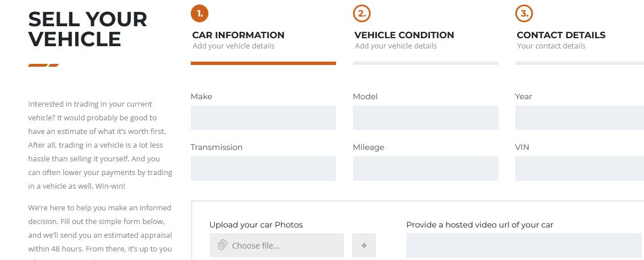Focus the Transmission field
This screenshot has height=260, width=644.
pyautogui.click(x=263, y=168)
